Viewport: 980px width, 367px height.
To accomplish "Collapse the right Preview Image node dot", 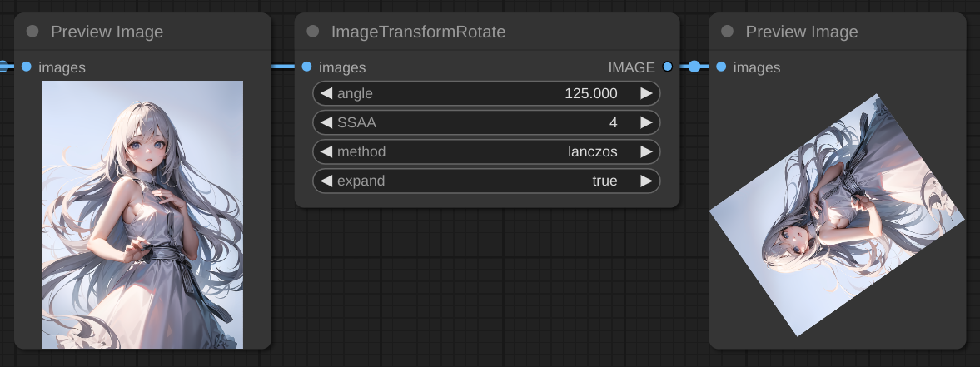I will (x=728, y=32).
